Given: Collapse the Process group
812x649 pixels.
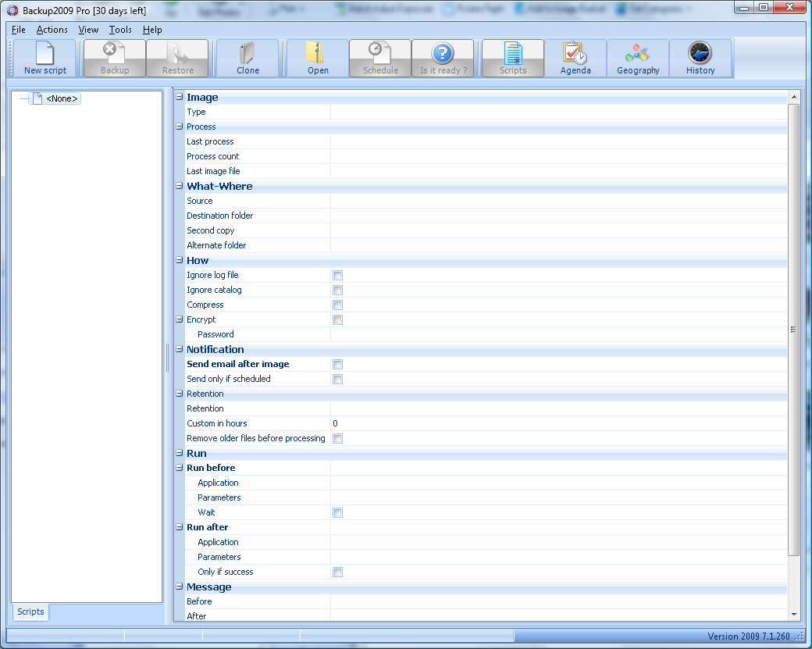Looking at the screenshot, I should [x=179, y=127].
